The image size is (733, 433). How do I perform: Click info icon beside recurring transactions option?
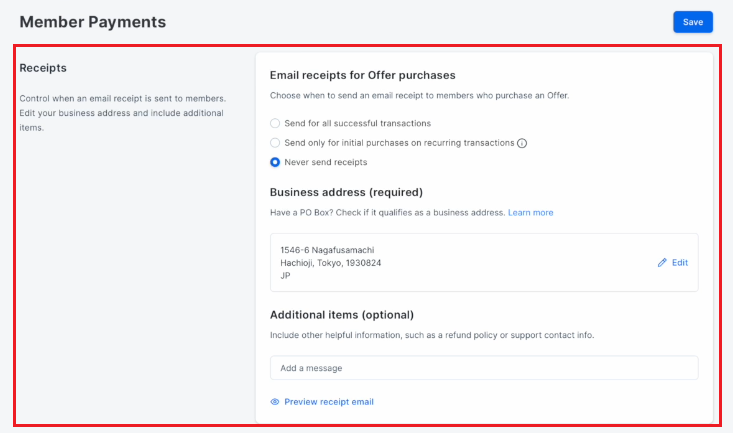522,143
